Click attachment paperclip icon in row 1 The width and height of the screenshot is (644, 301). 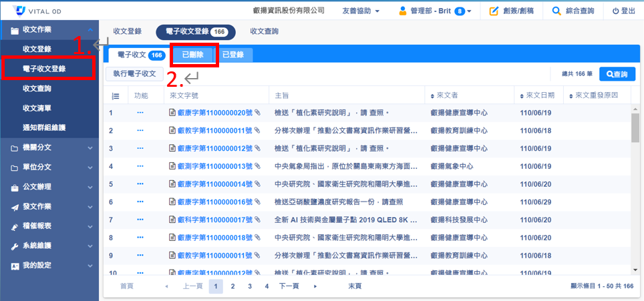257,113
